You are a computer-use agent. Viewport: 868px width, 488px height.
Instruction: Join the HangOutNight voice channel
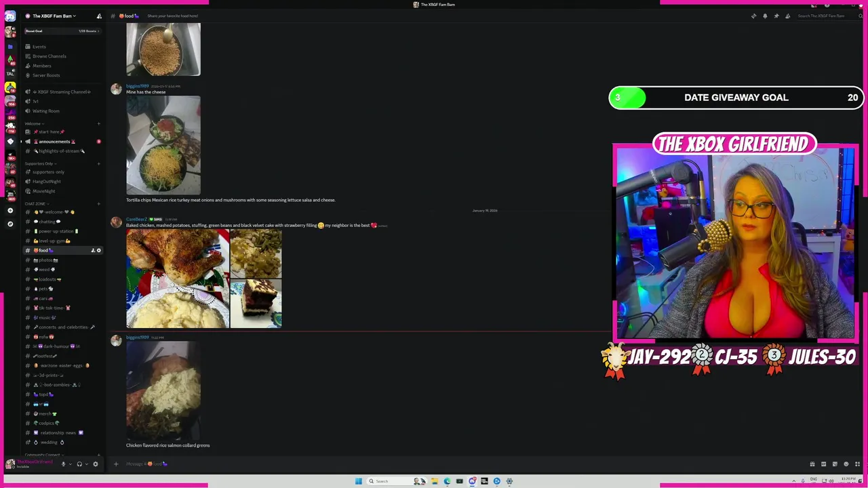pos(62,182)
